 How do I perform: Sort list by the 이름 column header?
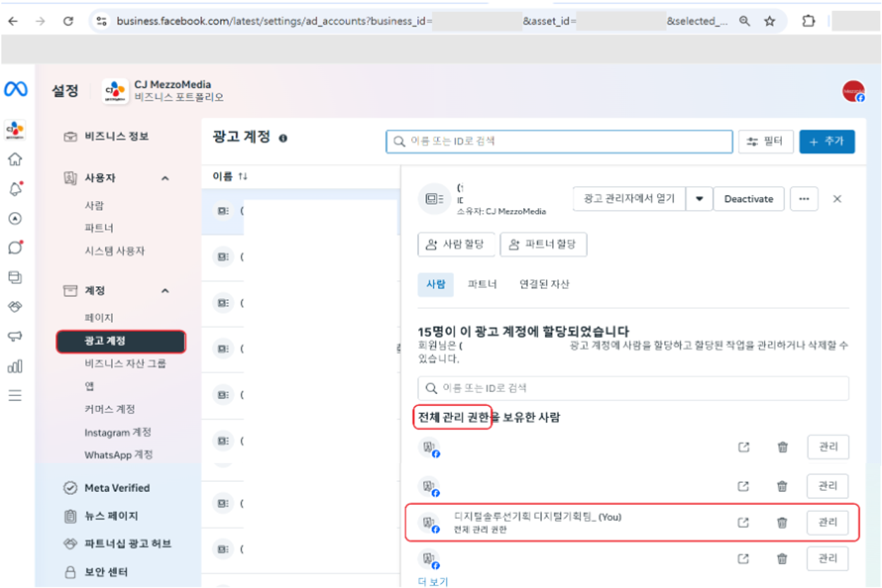click(230, 176)
